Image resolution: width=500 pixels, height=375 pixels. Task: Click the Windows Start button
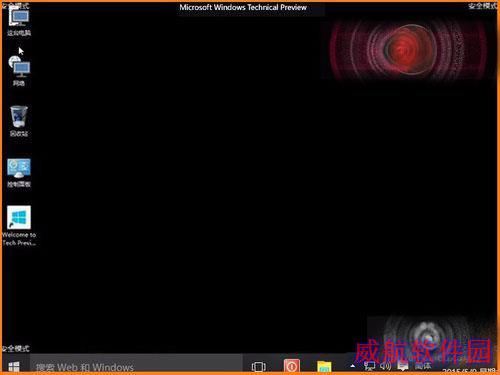14,367
